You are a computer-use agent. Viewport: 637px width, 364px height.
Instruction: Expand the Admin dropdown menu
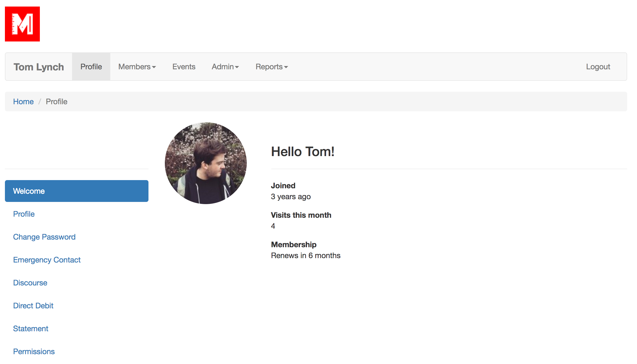tap(225, 67)
